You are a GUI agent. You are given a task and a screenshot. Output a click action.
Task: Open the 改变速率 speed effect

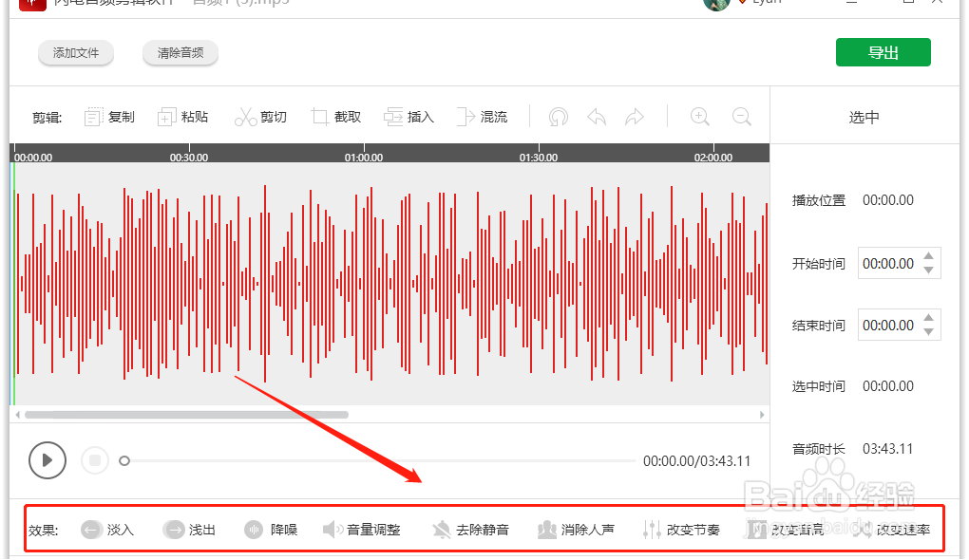pyautogui.click(x=891, y=530)
